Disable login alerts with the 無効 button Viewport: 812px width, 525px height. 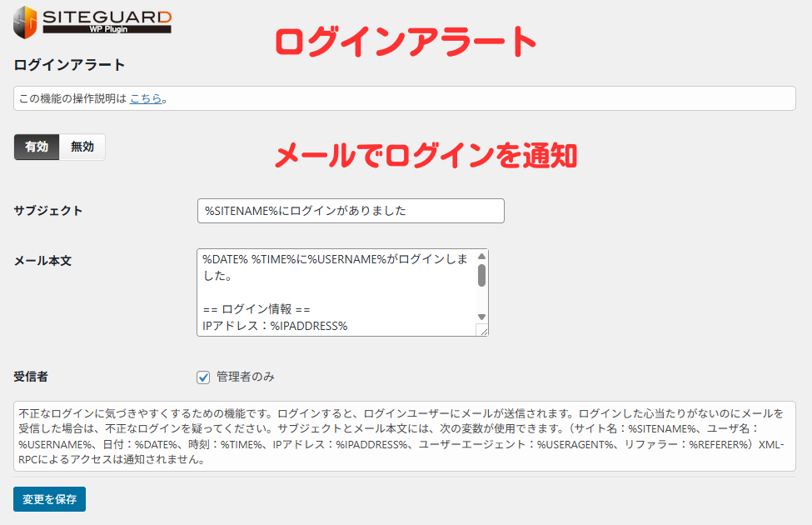click(82, 147)
